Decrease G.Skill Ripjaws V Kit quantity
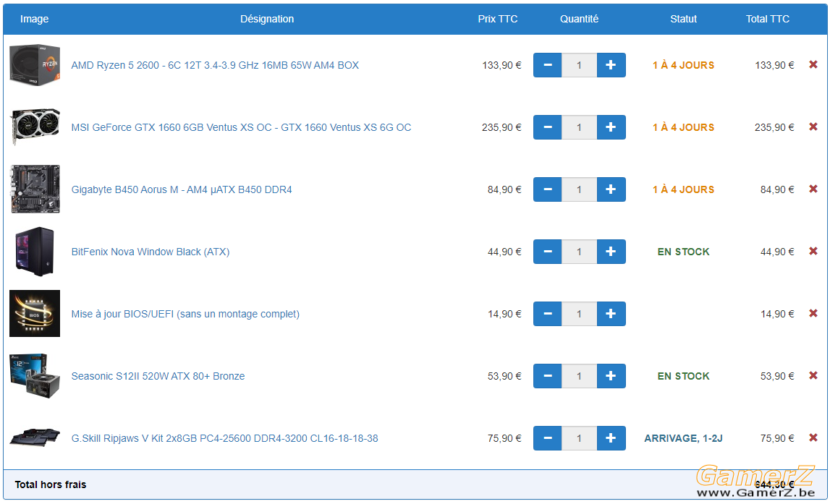 [548, 438]
